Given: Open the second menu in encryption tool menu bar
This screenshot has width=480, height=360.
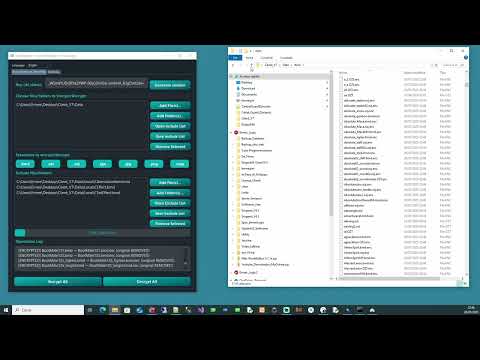Looking at the screenshot, I should tap(33, 66).
